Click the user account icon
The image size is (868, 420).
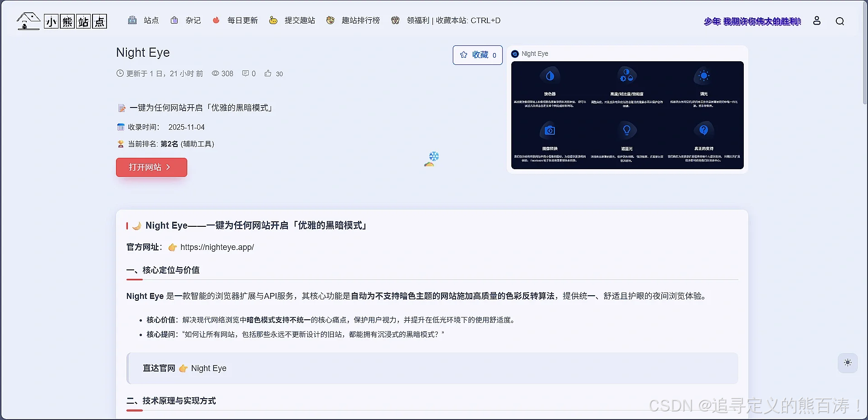pyautogui.click(x=817, y=21)
